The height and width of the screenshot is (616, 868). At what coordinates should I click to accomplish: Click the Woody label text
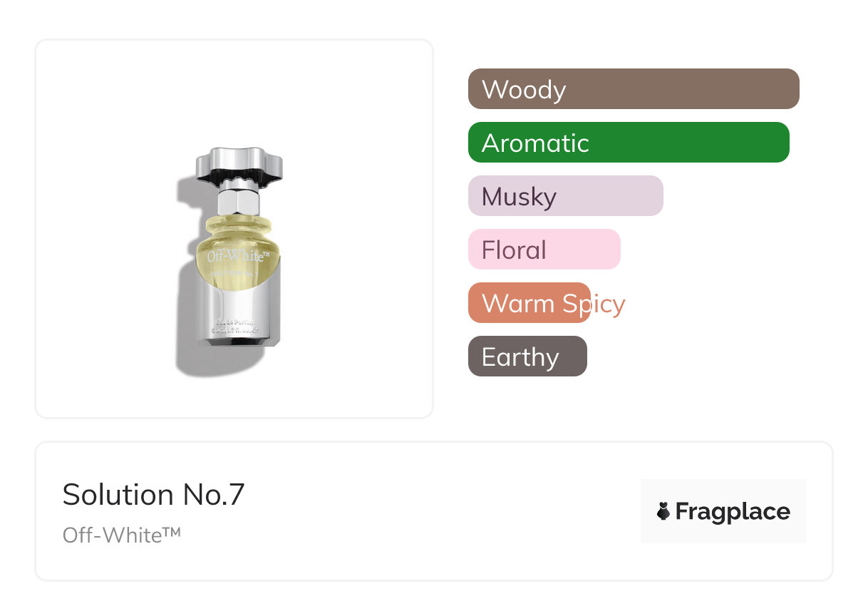(524, 89)
